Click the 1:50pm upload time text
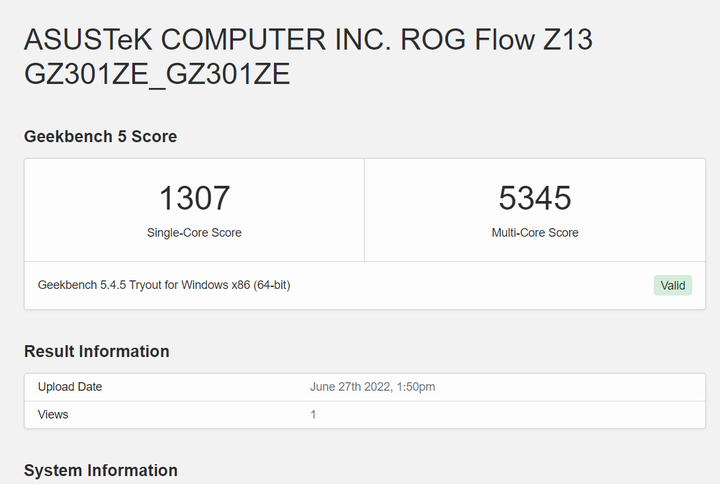Viewport: 720px width, 484px height. click(415, 387)
